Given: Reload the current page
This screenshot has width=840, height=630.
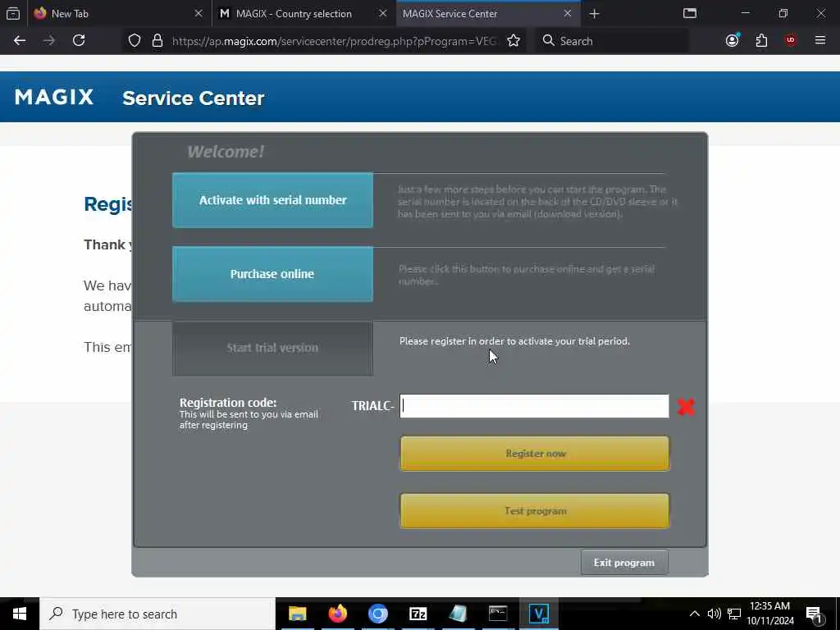Looking at the screenshot, I should [79, 41].
